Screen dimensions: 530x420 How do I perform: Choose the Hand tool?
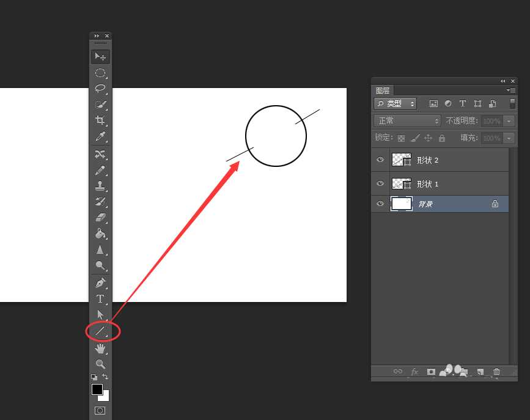[100, 348]
